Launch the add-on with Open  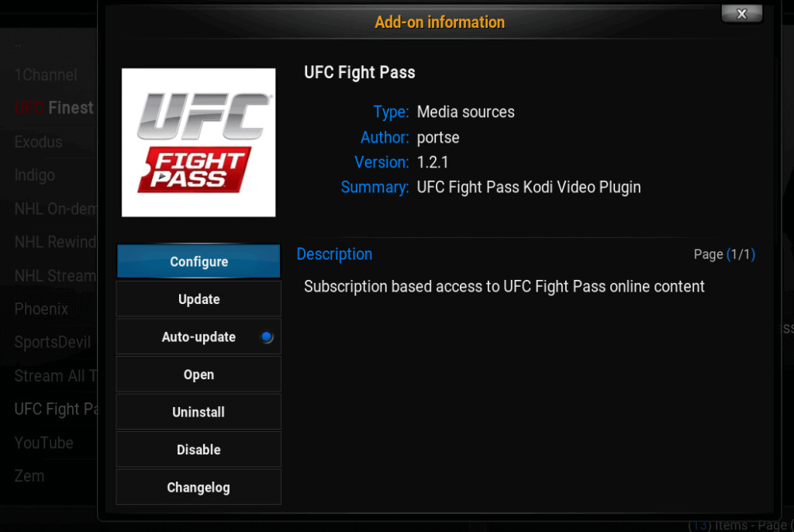[198, 375]
